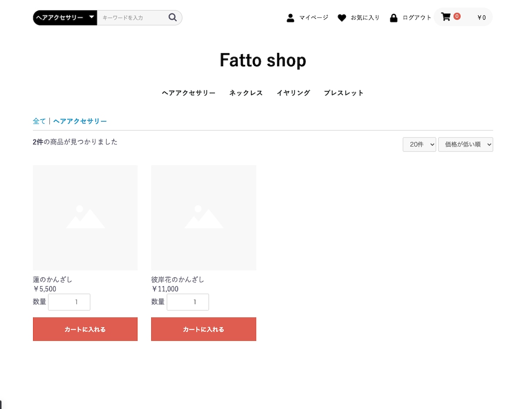532x409 pixels.
Task: Focus the キーワードを入力 search field
Action: click(132, 18)
